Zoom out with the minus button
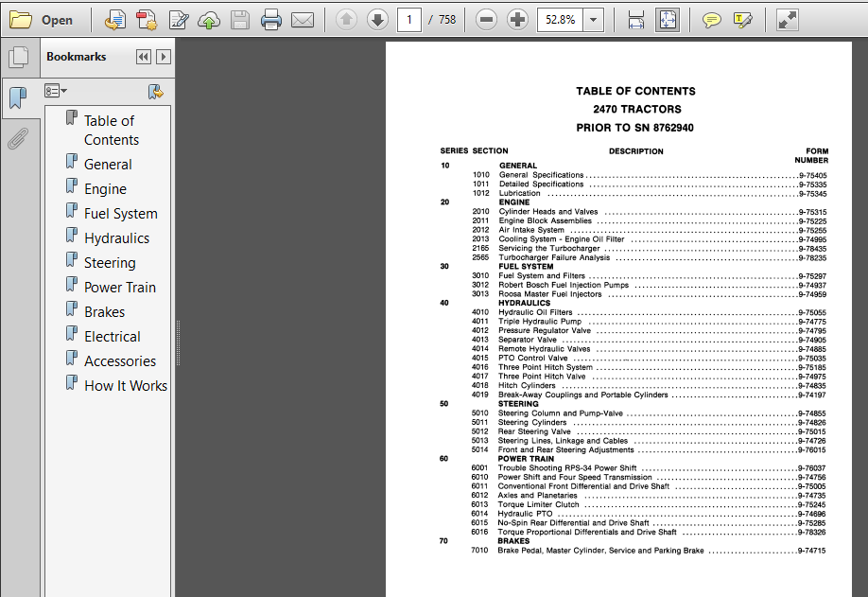868x597 pixels. point(486,20)
